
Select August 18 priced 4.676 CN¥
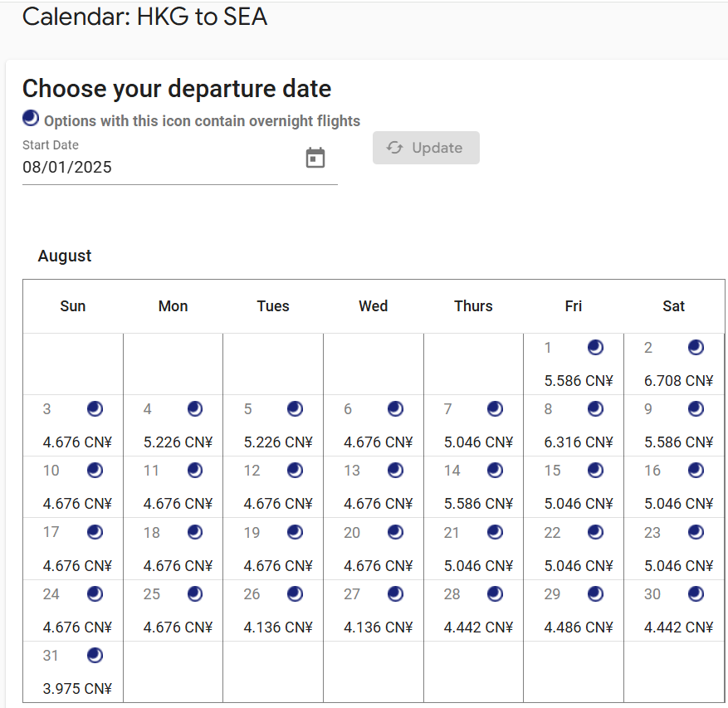tap(173, 549)
